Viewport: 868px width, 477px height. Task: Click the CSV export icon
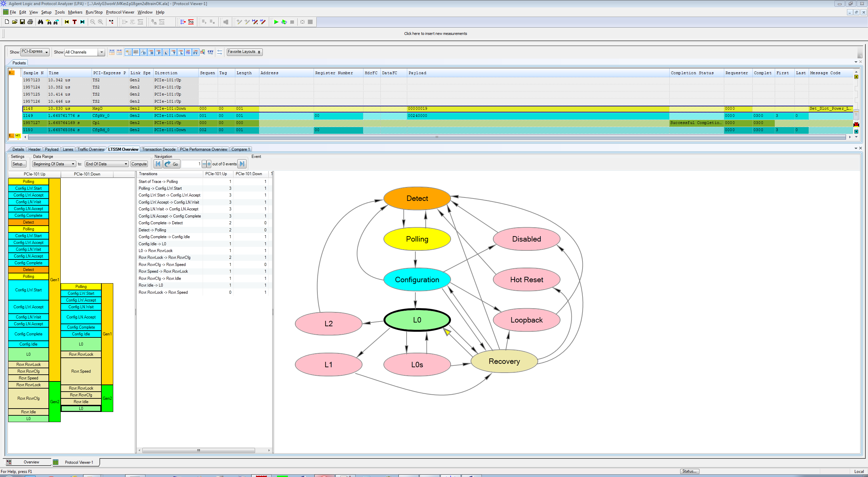211,52
